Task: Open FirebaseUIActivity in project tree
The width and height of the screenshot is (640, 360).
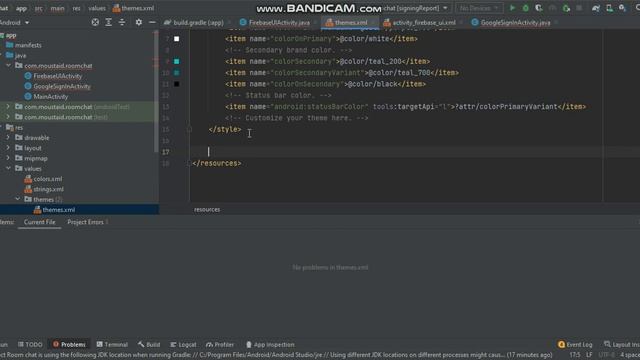Action: 57,76
